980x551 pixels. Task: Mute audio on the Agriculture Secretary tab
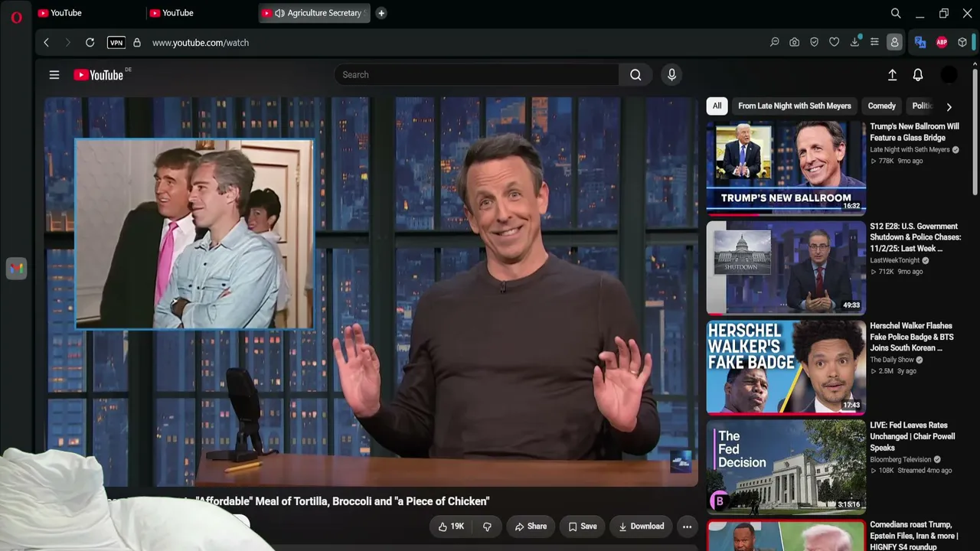[279, 13]
